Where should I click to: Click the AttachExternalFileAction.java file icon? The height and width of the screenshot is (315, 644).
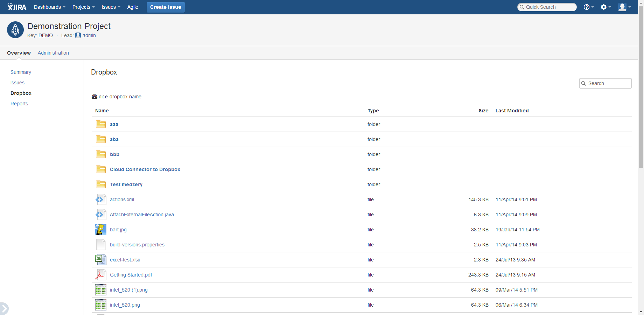click(x=101, y=215)
